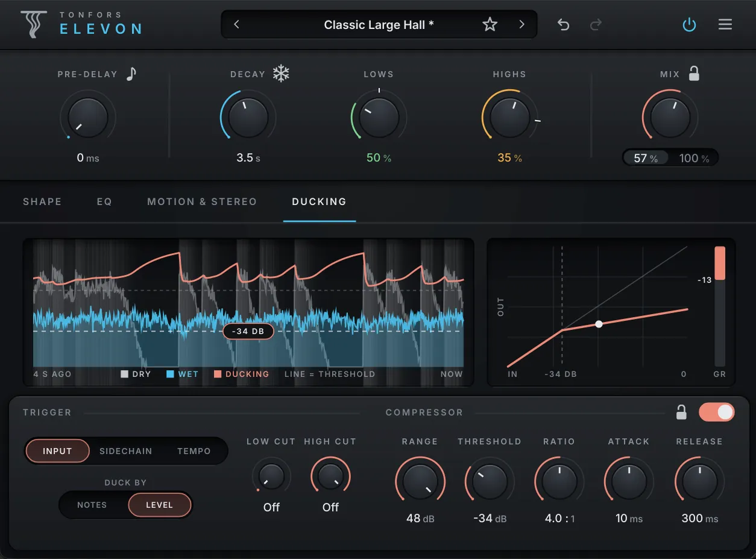This screenshot has width=756, height=559.
Task: Open the Motion & Stereo tab
Action: pos(202,201)
